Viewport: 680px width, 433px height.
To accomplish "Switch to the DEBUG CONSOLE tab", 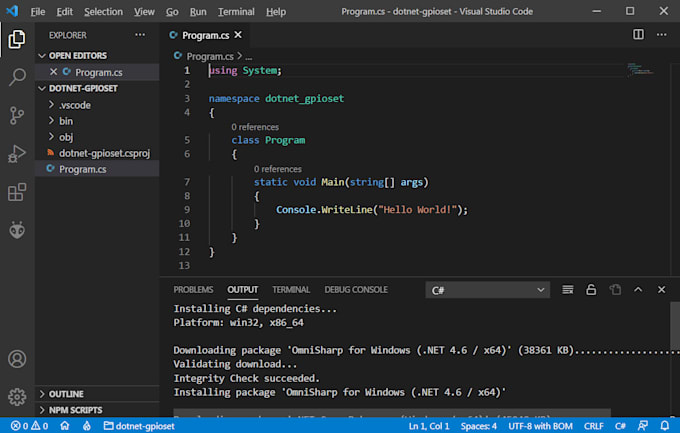I will [356, 290].
